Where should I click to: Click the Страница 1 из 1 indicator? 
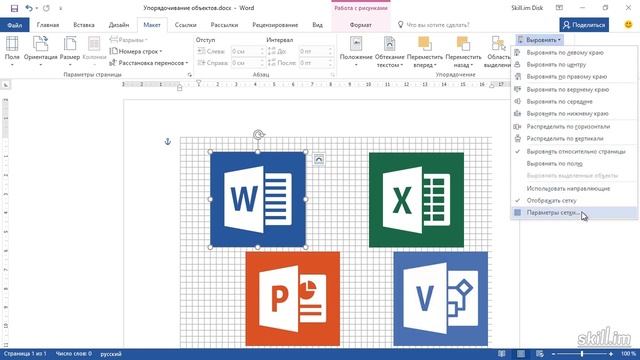(25, 354)
